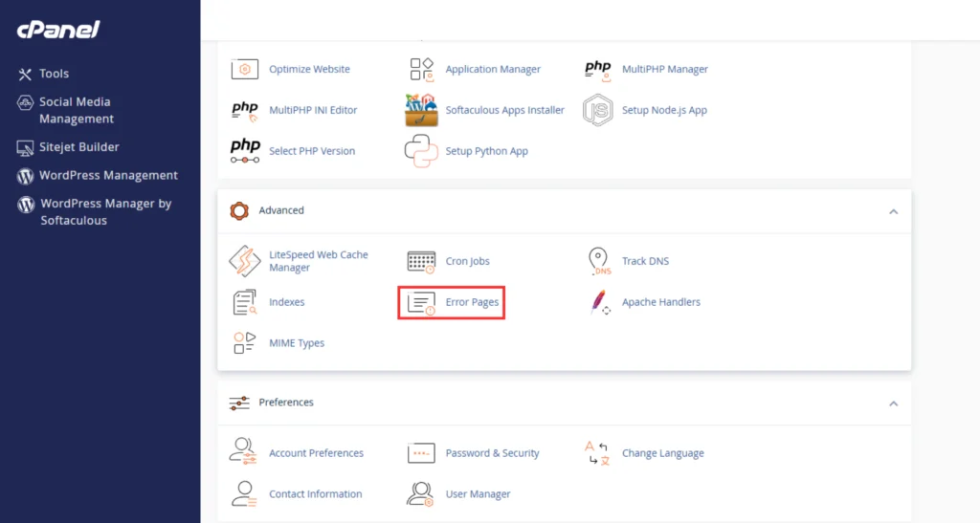This screenshot has width=980, height=523.
Task: Click the Tools wrench icon in sidebar
Action: [x=25, y=75]
